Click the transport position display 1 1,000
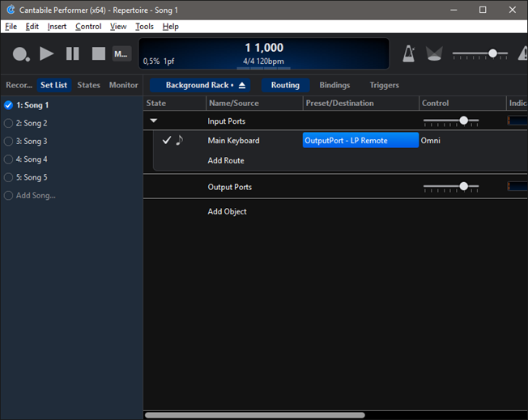Viewport: 528px width, 420px height. click(x=264, y=48)
